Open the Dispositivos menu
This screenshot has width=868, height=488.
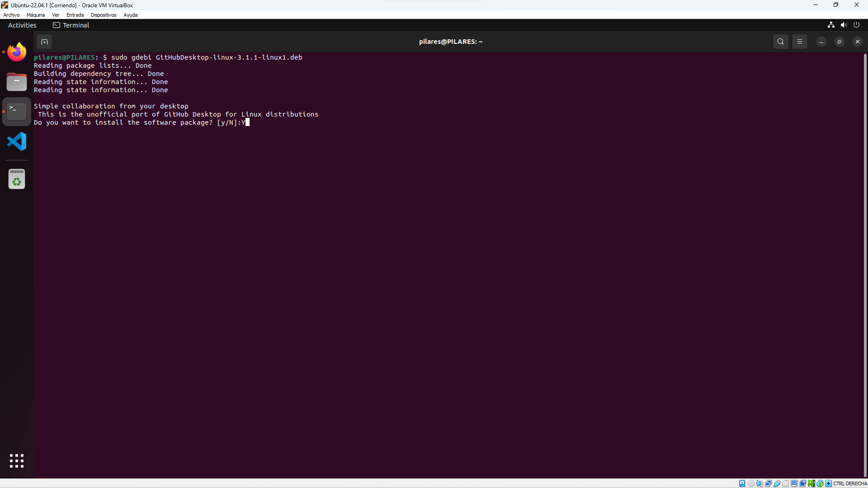tap(103, 14)
